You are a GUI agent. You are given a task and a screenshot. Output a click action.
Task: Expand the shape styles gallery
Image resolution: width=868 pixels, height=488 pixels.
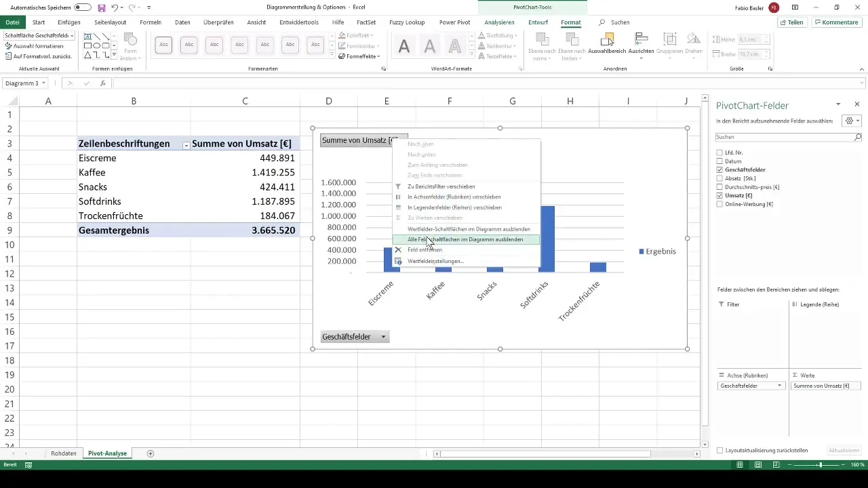pyautogui.click(x=332, y=55)
